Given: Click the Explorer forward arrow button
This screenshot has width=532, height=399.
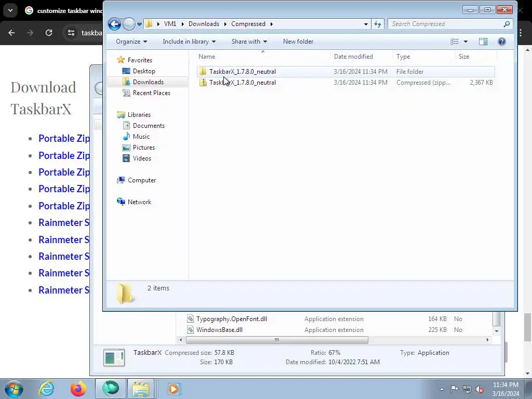Looking at the screenshot, I should [129, 24].
